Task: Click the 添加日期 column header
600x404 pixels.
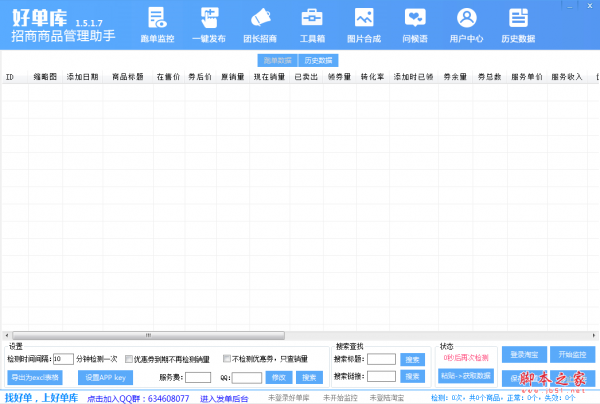Action: point(83,77)
